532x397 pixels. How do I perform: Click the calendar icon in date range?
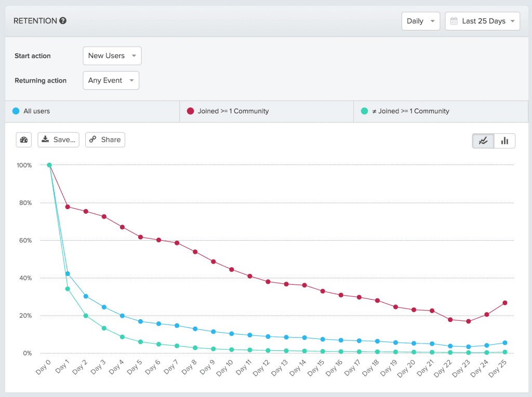454,21
